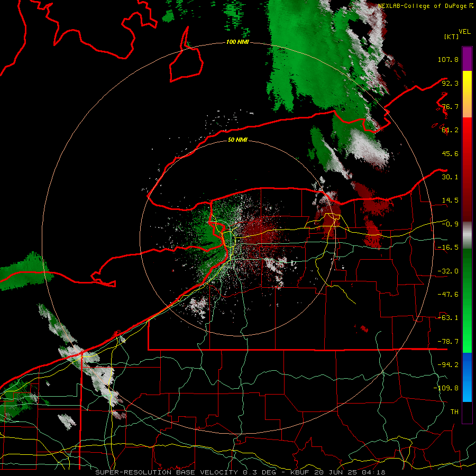Click the 100 NMI range ring label
This screenshot has width=476, height=476.
237,42
